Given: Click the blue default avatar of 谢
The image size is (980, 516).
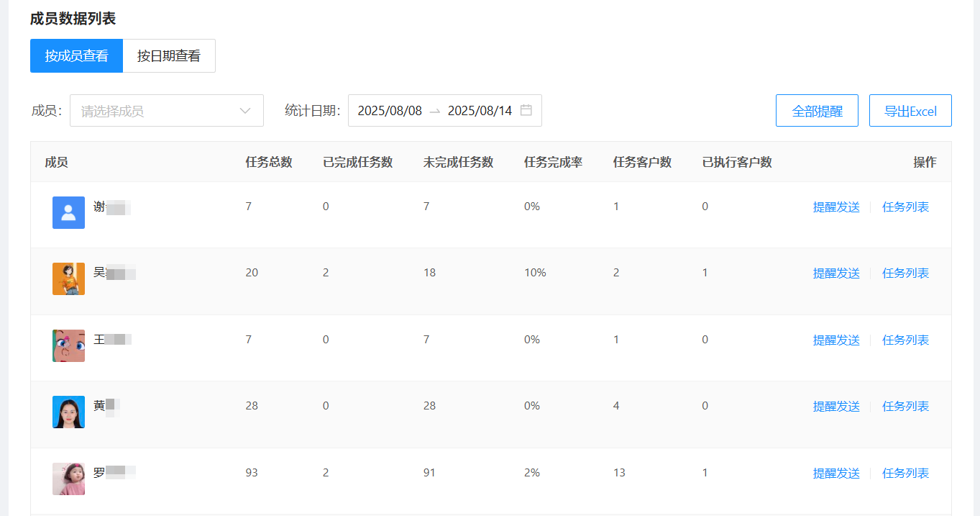Looking at the screenshot, I should coord(68,212).
